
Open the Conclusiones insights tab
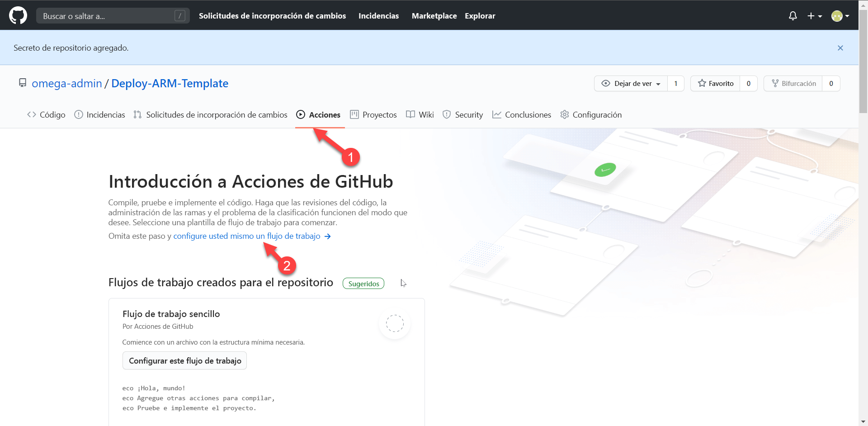pos(522,115)
